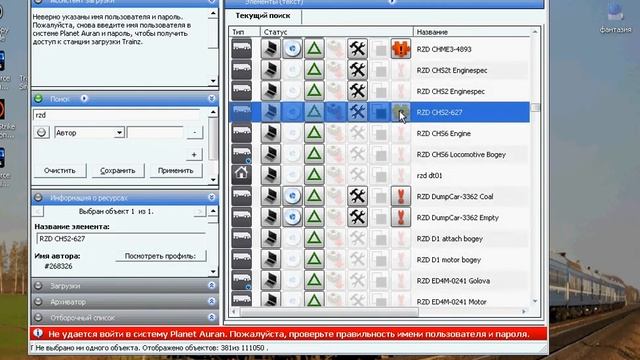The width and height of the screenshot is (640, 360).
Task: Add a filter row with the plus button
Action: [194, 155]
